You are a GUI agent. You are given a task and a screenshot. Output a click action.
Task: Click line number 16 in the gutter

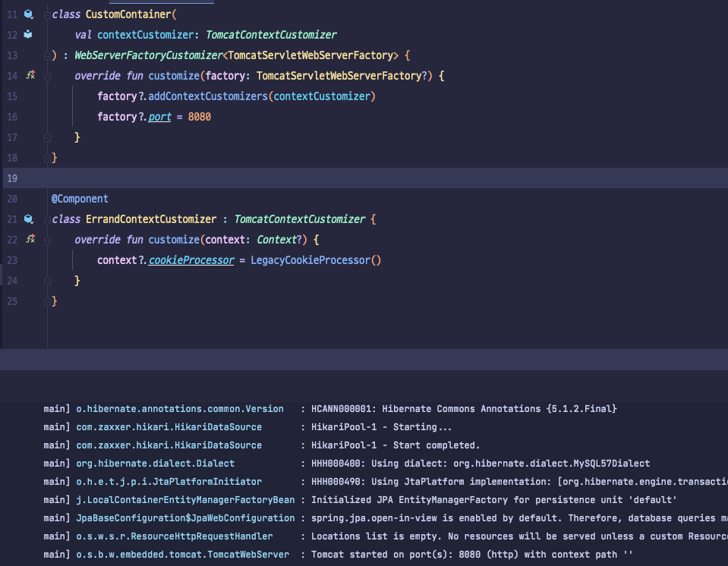click(x=11, y=117)
